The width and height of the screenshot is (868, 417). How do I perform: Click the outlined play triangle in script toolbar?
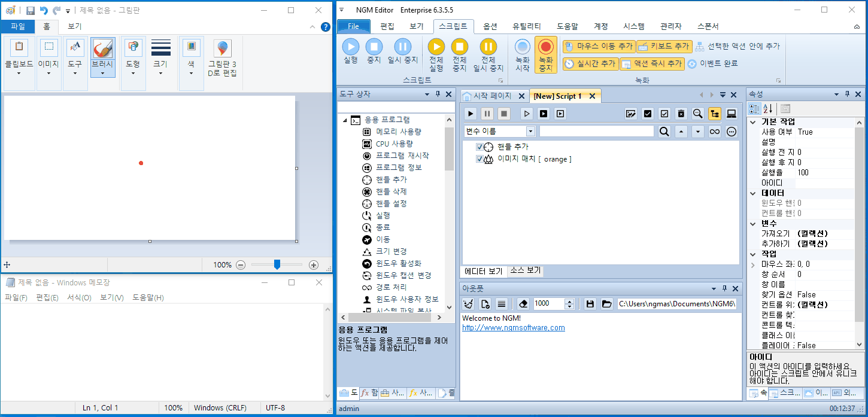(x=527, y=113)
